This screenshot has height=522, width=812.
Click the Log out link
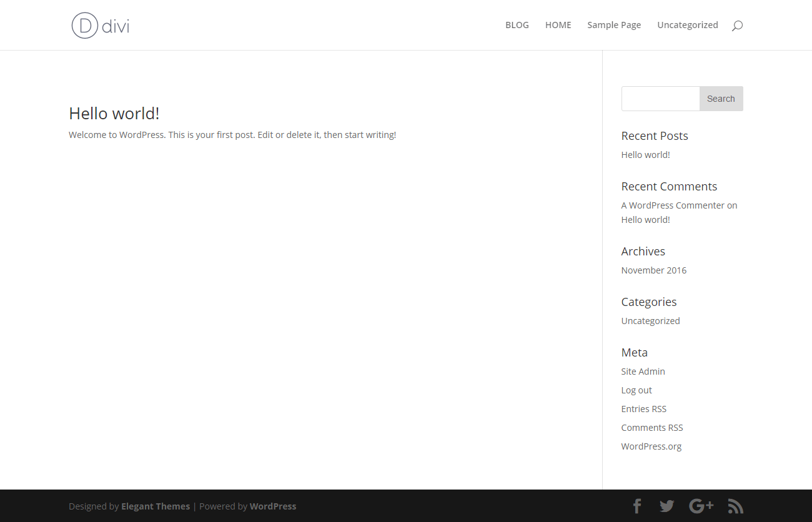[636, 390]
